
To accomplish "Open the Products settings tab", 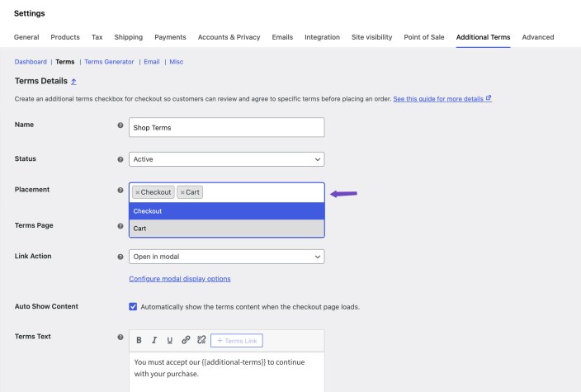I will pos(65,37).
